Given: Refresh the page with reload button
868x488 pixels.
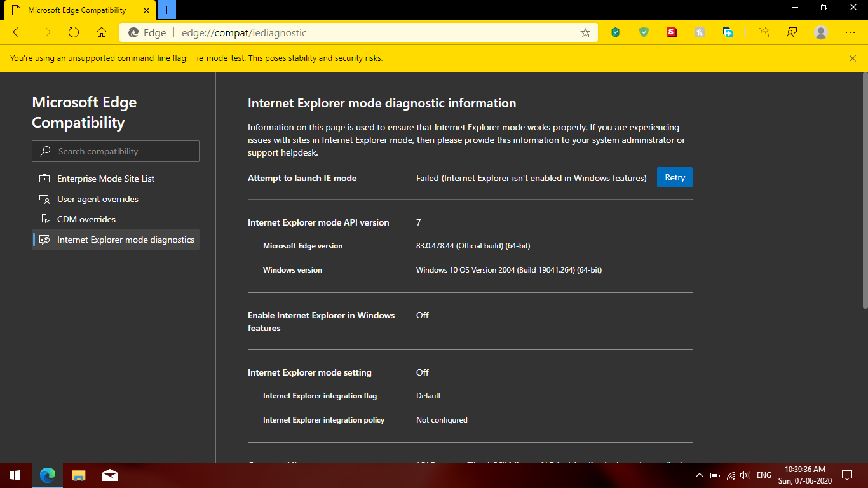Looking at the screenshot, I should pos(74,33).
